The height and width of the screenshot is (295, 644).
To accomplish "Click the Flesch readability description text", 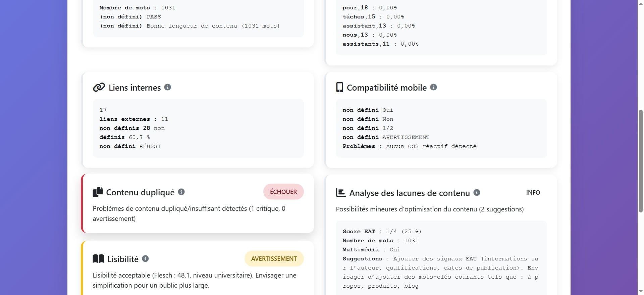I will (195, 280).
